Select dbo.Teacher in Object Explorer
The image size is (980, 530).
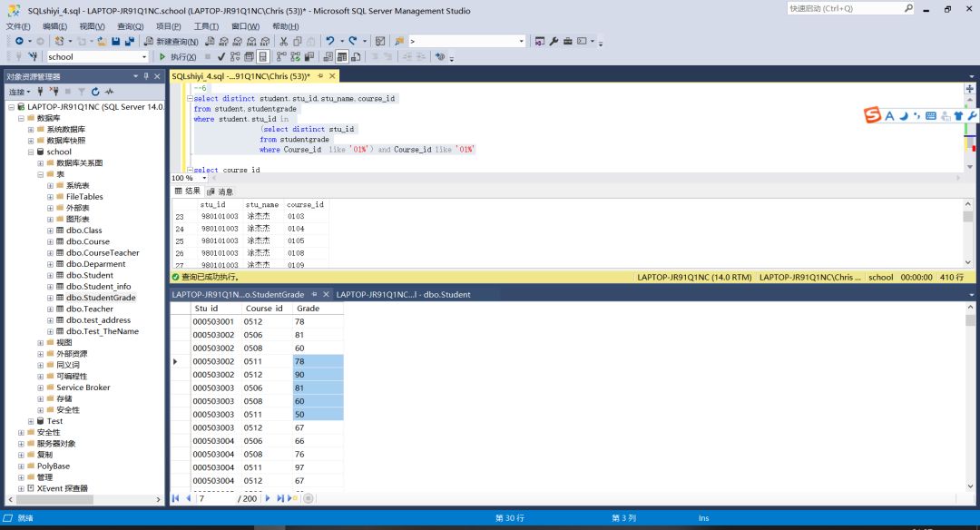[x=90, y=309]
